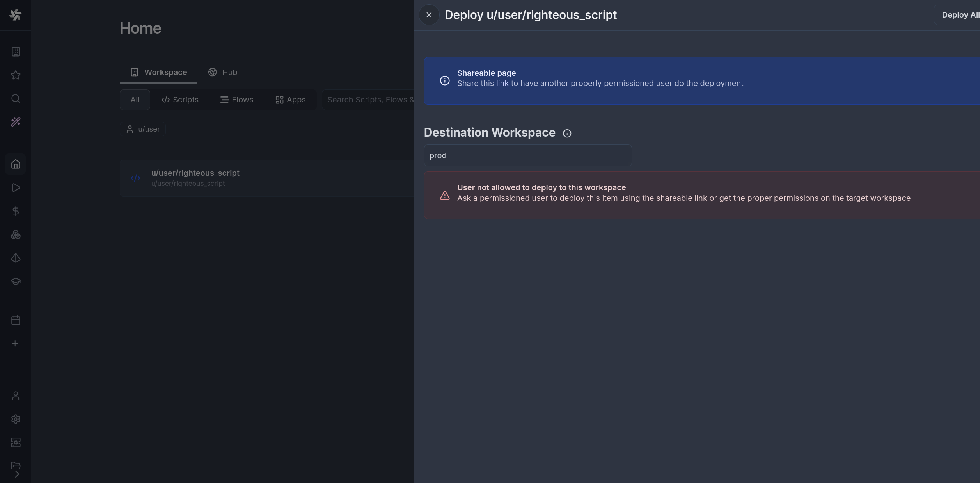This screenshot has height=483, width=980.
Task: Open workspace settings via the gear icon
Action: [x=16, y=419]
